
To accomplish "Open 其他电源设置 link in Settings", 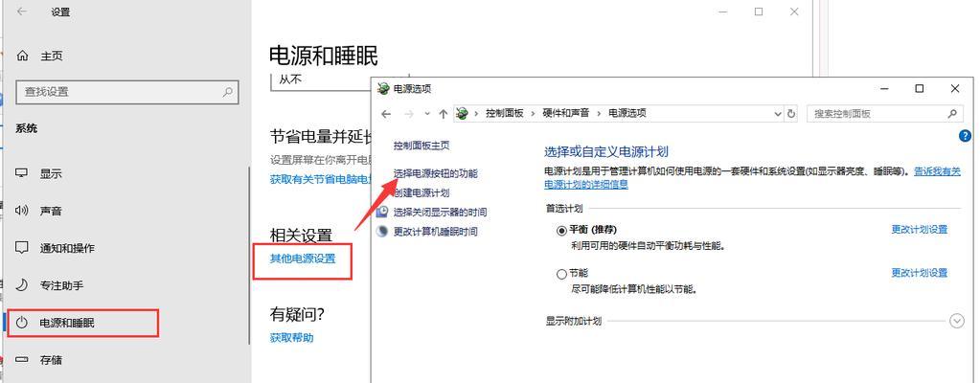I will tap(303, 259).
